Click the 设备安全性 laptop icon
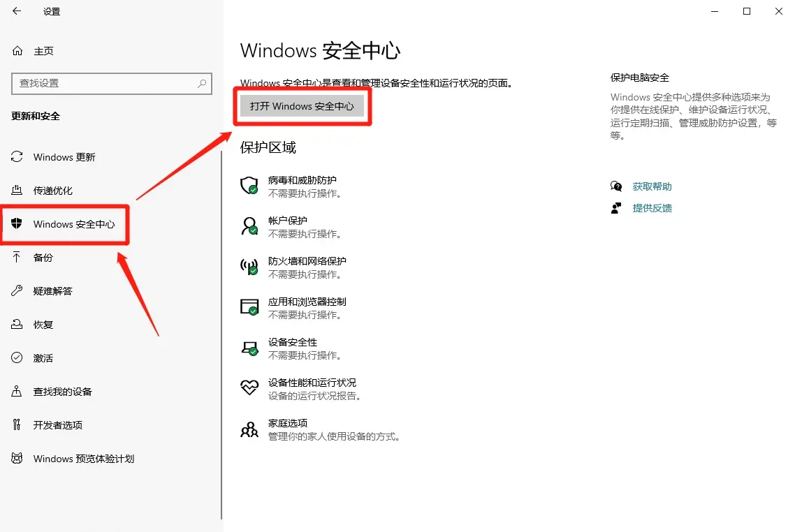795x532 pixels. [249, 348]
